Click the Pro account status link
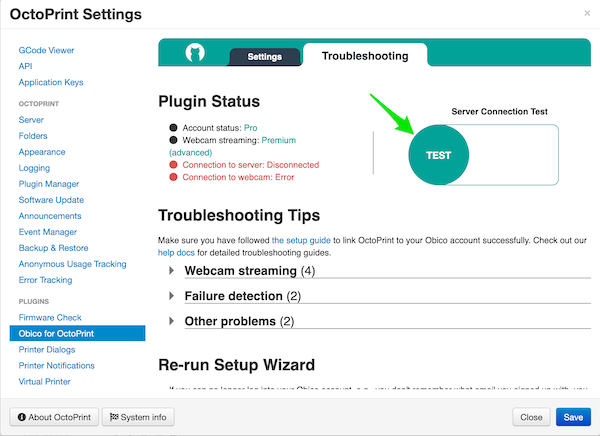 pyautogui.click(x=251, y=128)
